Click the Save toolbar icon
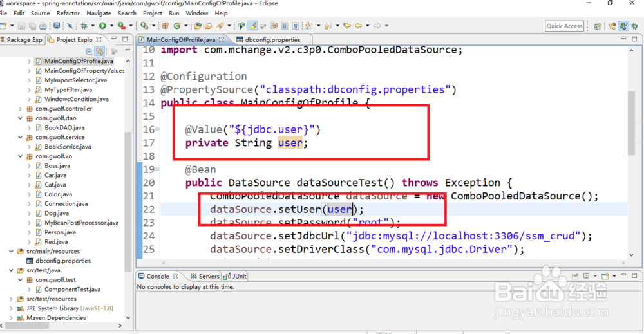644x334 pixels. point(21,26)
